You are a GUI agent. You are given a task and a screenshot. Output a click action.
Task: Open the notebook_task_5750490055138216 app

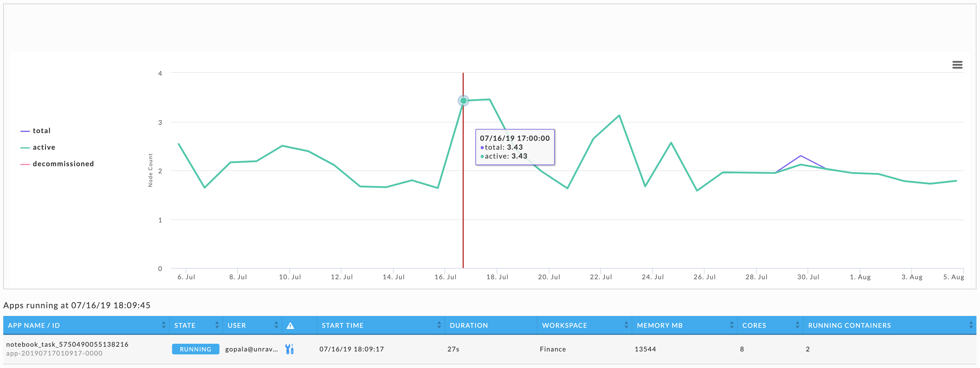67,344
